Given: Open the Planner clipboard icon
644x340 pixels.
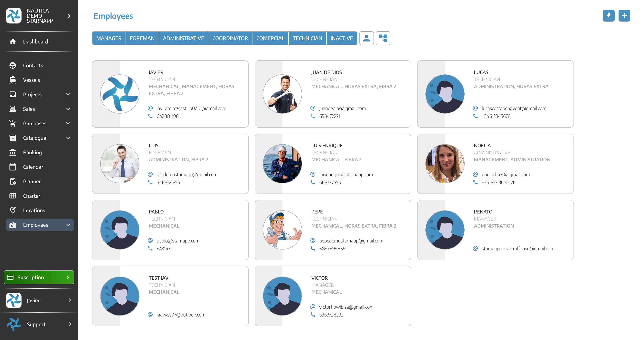Looking at the screenshot, I should [x=13, y=182].
